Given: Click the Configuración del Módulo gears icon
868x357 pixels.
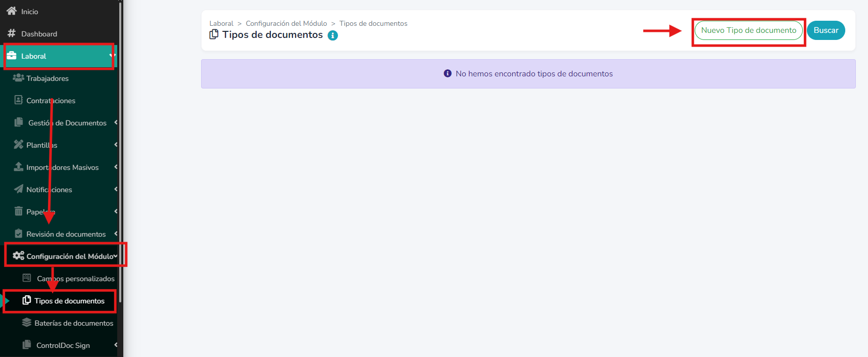Looking at the screenshot, I should point(19,255).
